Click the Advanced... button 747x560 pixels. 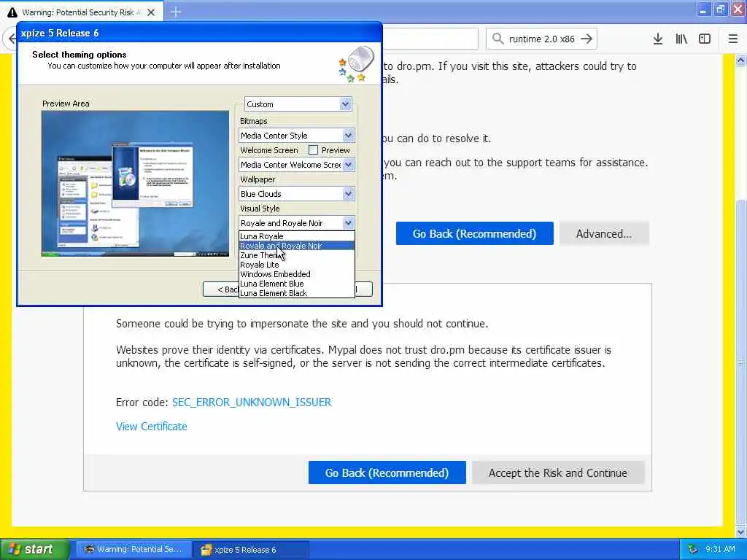tap(604, 234)
